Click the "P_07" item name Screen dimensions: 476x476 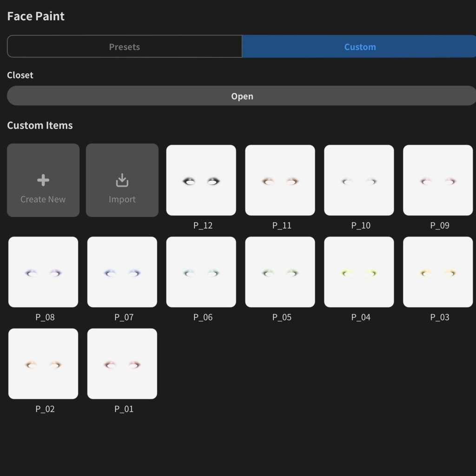[x=124, y=317]
